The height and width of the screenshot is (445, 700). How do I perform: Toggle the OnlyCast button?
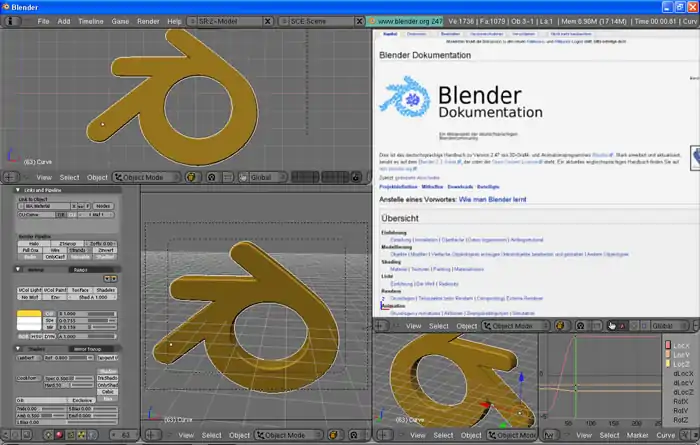pos(55,257)
